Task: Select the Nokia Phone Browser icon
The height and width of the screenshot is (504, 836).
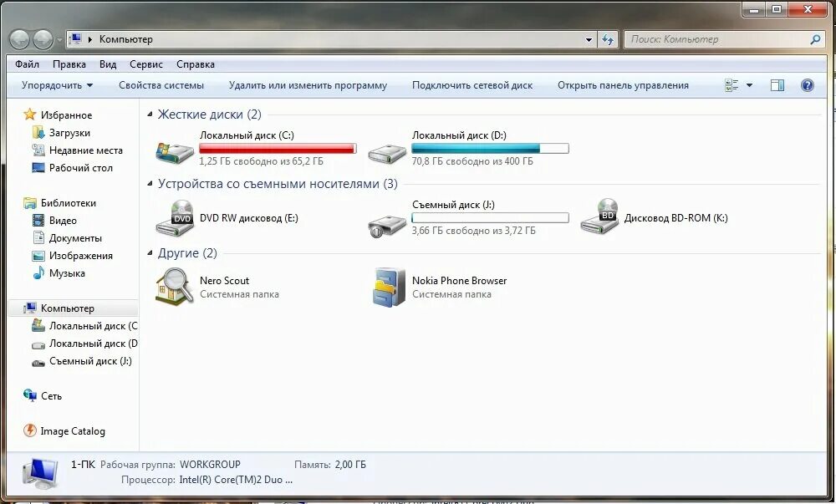Action: point(389,288)
